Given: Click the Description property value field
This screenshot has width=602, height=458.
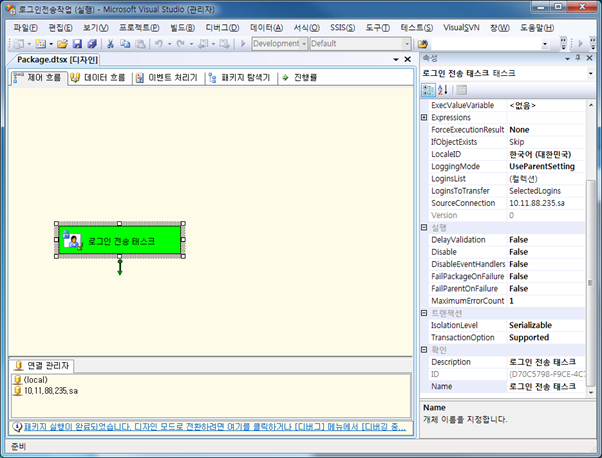Looking at the screenshot, I should (545, 362).
